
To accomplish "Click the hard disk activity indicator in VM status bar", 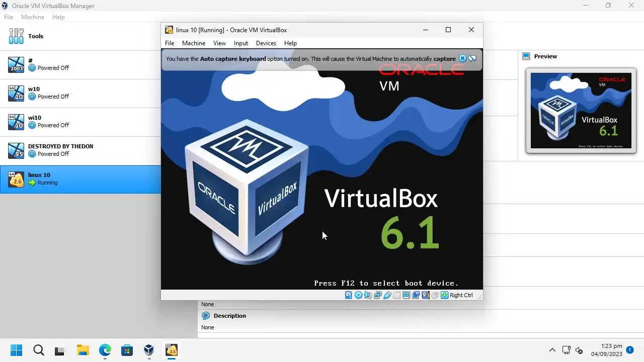I will coord(348,295).
